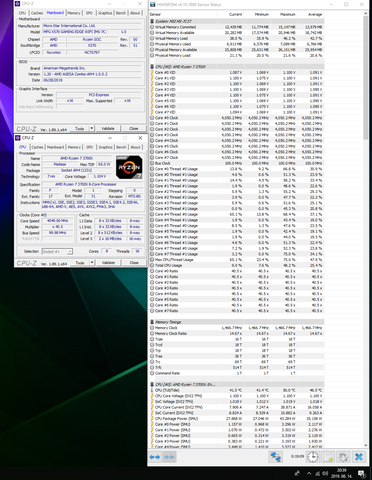
Task: Click the network tray icon
Action: tap(318, 473)
